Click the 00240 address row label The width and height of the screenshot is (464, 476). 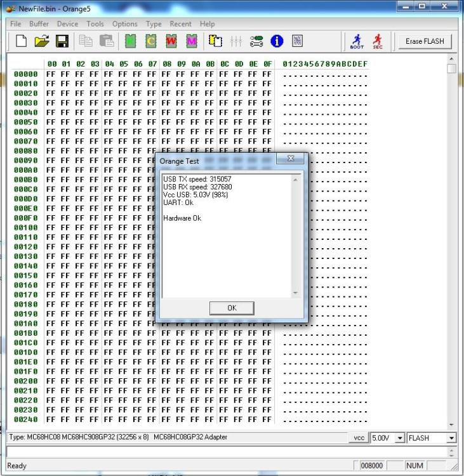26,420
